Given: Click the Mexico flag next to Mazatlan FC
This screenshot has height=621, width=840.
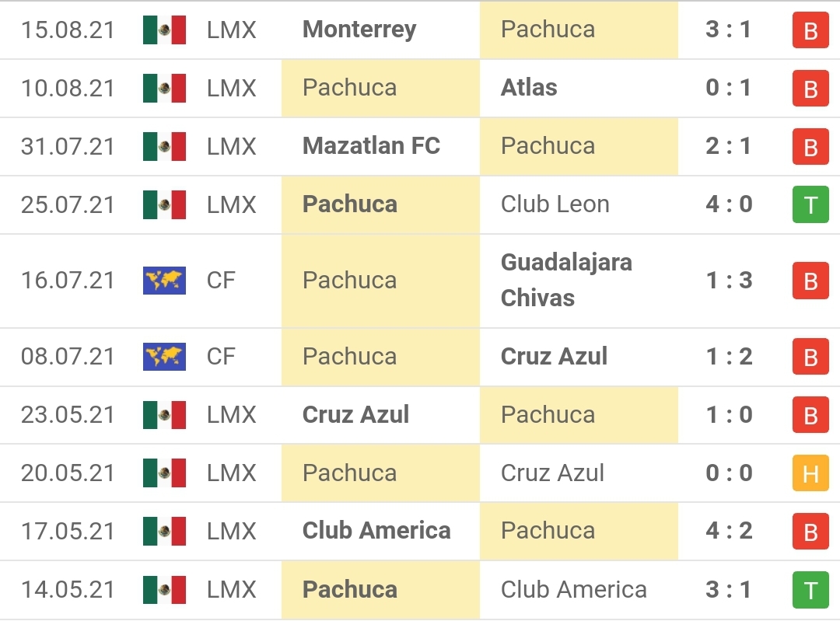Looking at the screenshot, I should (163, 147).
